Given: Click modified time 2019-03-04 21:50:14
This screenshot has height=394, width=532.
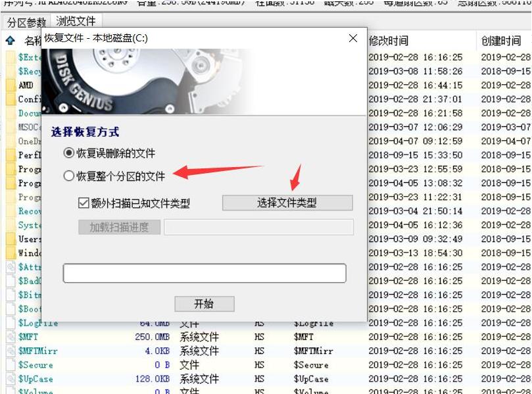Looking at the screenshot, I should tap(416, 211).
